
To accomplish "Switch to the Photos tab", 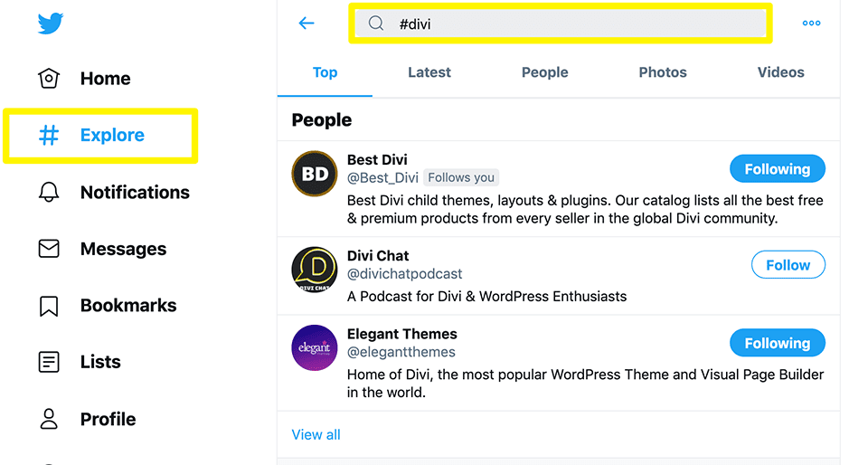I will 663,72.
